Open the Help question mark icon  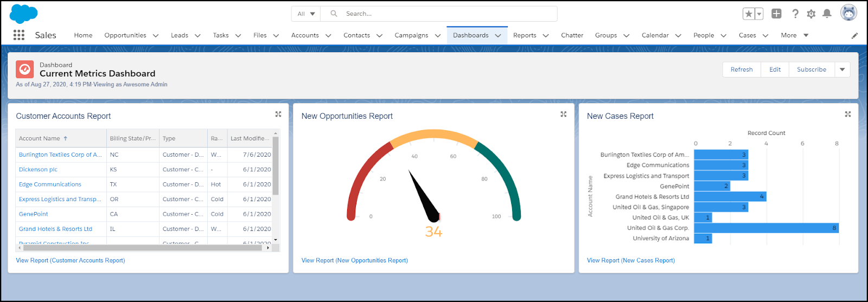click(x=795, y=14)
